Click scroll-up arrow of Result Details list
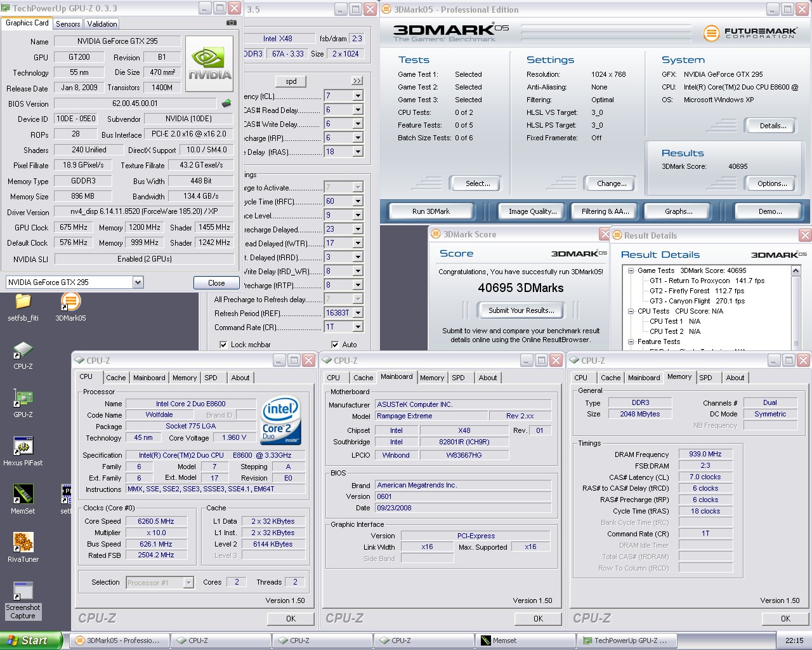 pyautogui.click(x=796, y=271)
